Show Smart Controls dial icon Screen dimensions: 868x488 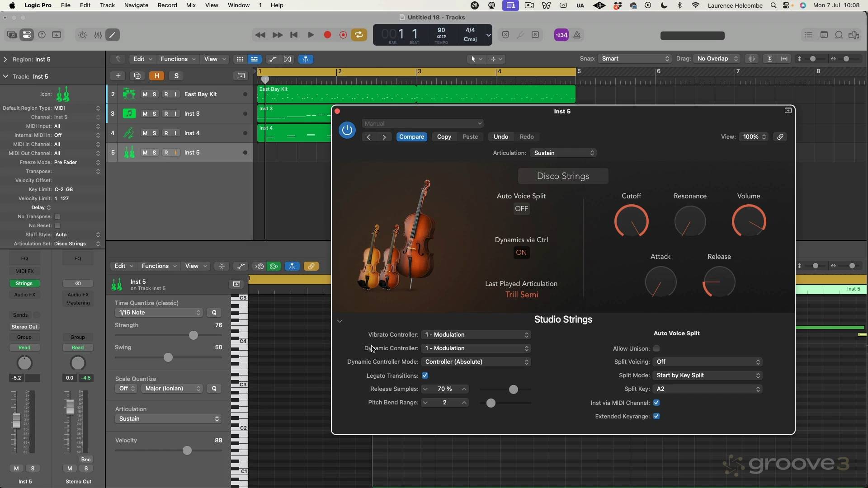coord(83,35)
